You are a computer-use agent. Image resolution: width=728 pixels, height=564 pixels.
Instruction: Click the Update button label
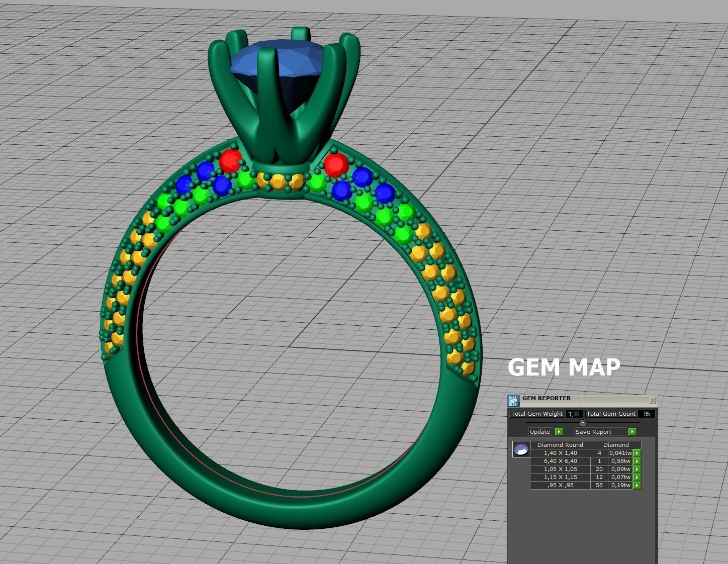point(541,432)
